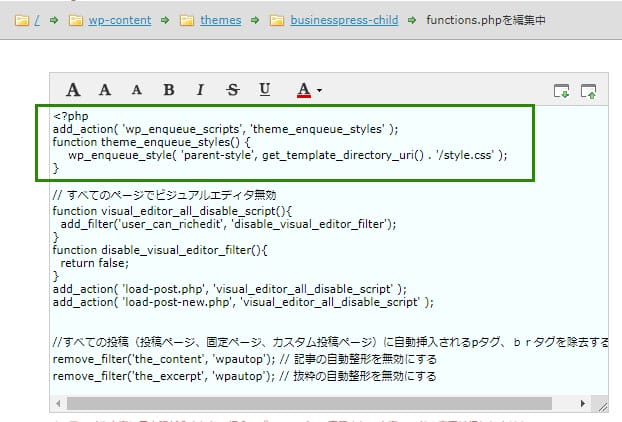Open the businesspress-child folder link
Viewport: 622px width, 422px height.
pos(345,20)
